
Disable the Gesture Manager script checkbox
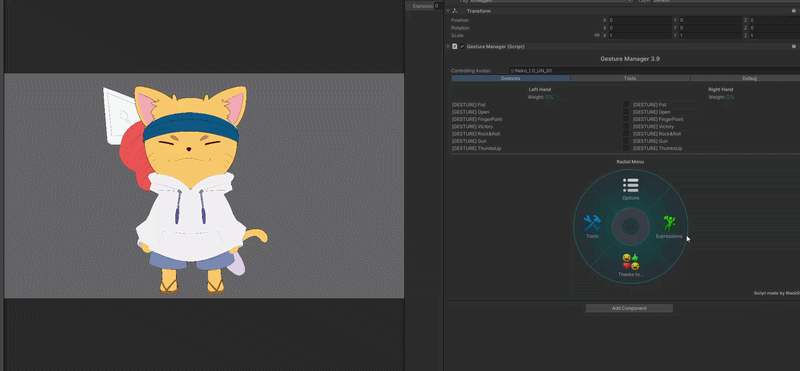tap(462, 46)
